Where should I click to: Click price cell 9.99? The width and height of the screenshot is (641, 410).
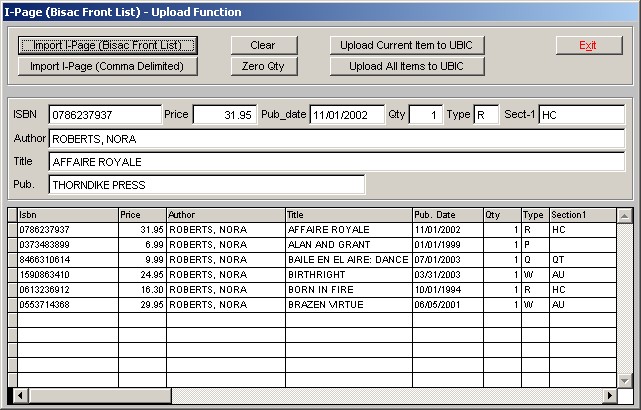point(142,260)
